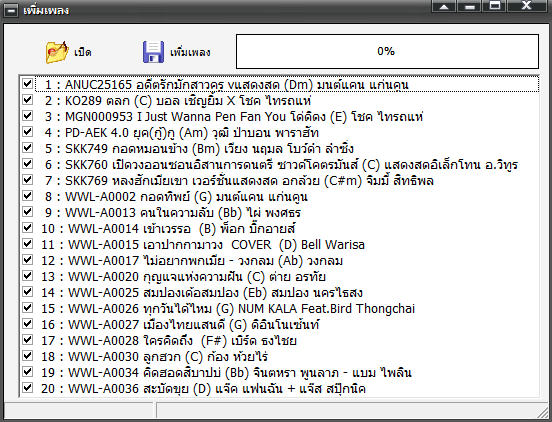Viewport: 552px width, 422px height.
Task: Uncheck the checkbox for row 11 WWL-A0015
Action: (27, 244)
